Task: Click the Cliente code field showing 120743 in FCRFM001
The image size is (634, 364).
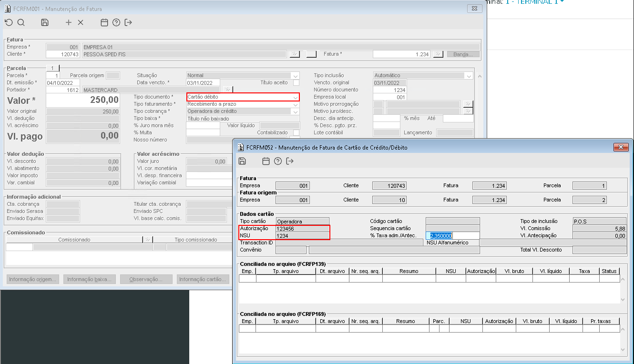Action: pyautogui.click(x=63, y=54)
